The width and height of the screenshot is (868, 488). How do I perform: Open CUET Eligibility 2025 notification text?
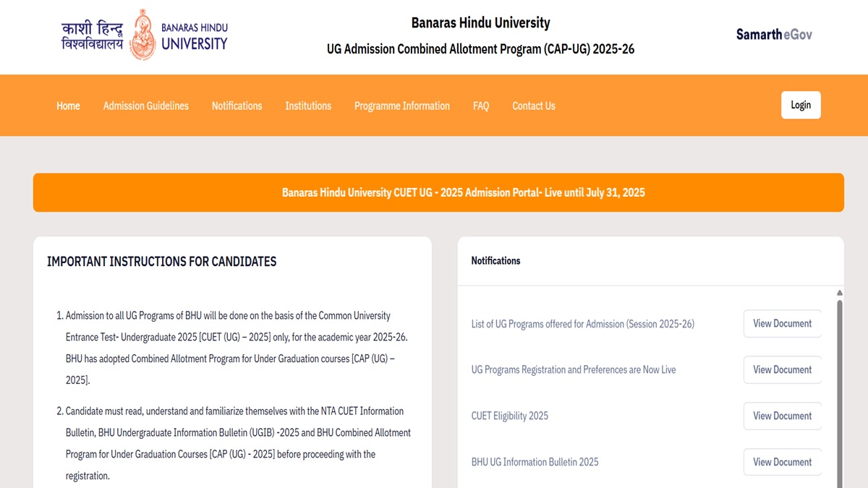pyautogui.click(x=509, y=416)
